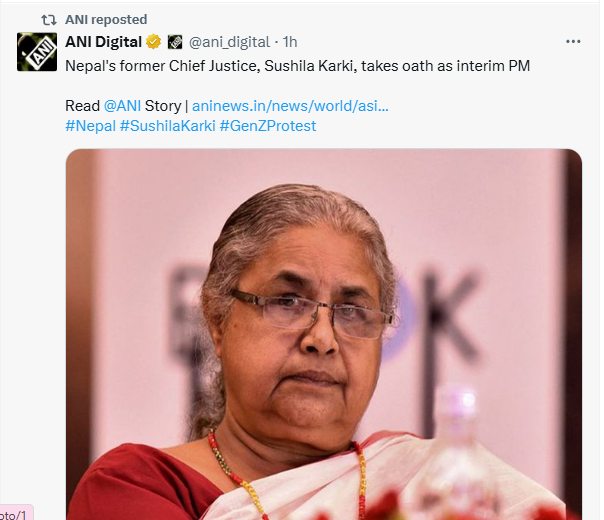Click the URL preview at bottom-left corner
Screen dimensions: 604x520
(x=15, y=513)
